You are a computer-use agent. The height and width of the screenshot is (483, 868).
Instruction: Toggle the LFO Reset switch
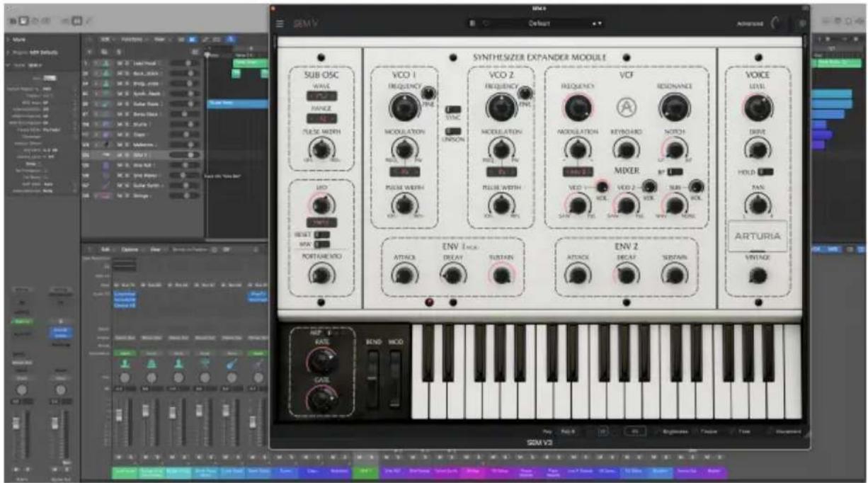pos(322,234)
